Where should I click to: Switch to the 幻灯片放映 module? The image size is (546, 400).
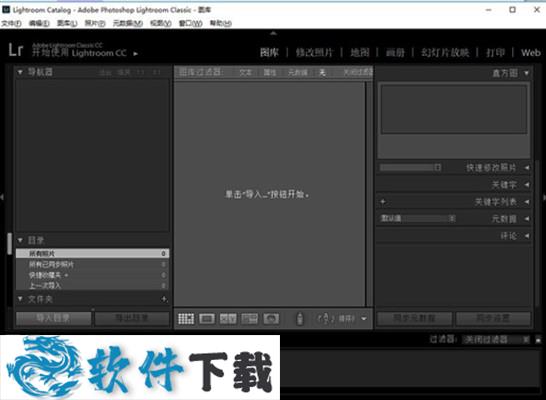(x=445, y=53)
